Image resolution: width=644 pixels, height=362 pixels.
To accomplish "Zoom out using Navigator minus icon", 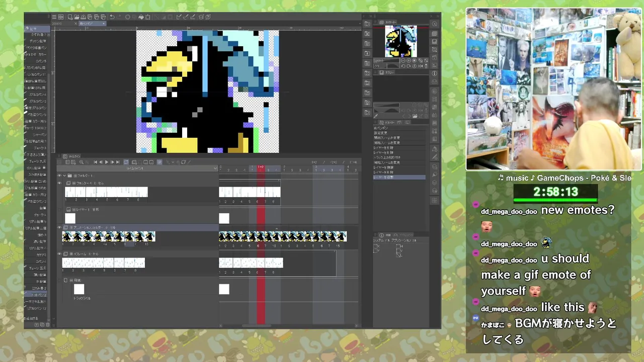I will coord(403,60).
